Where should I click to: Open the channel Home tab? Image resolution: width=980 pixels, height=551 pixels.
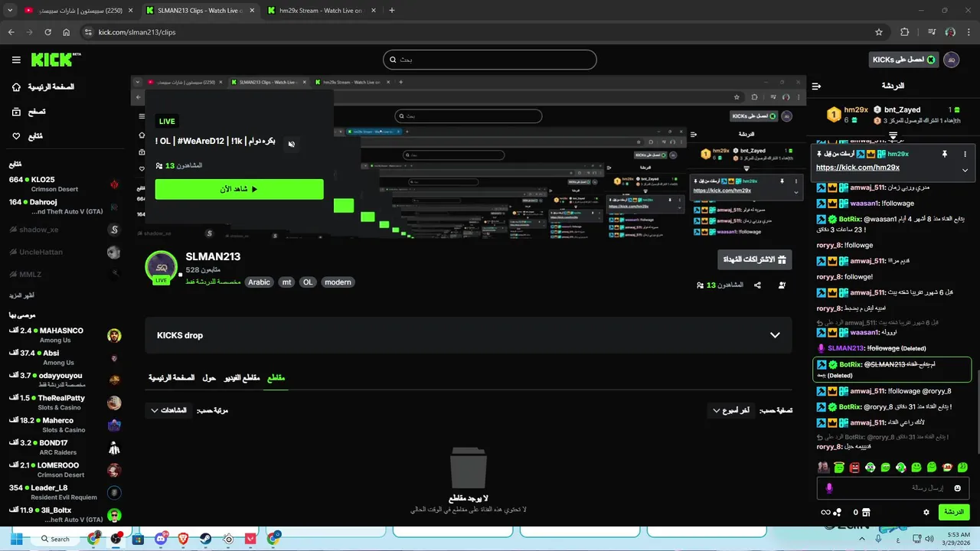click(172, 378)
